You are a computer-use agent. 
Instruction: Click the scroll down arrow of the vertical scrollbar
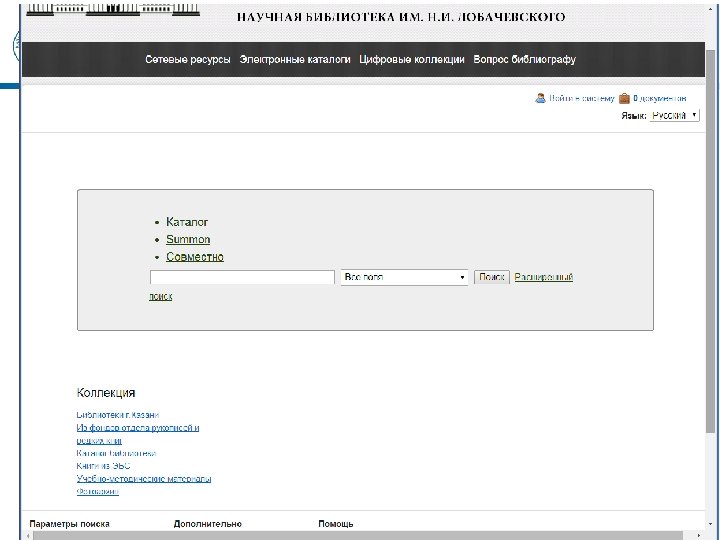[710, 524]
